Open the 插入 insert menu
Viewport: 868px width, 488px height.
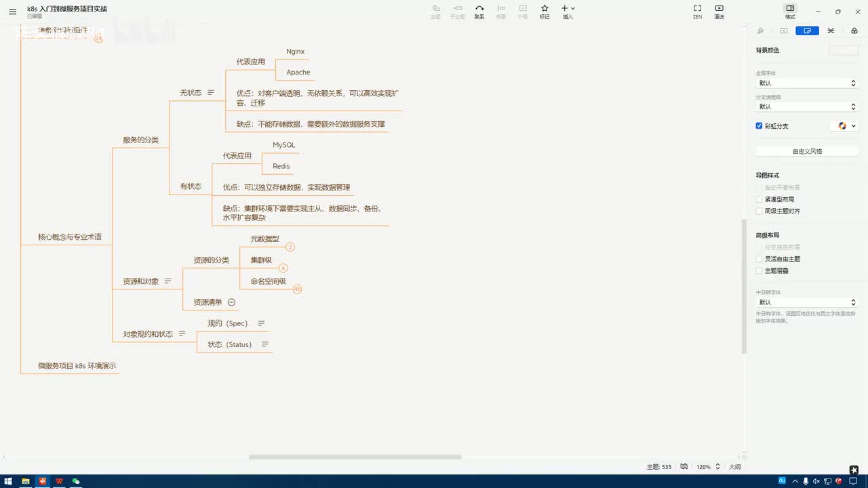pyautogui.click(x=568, y=12)
